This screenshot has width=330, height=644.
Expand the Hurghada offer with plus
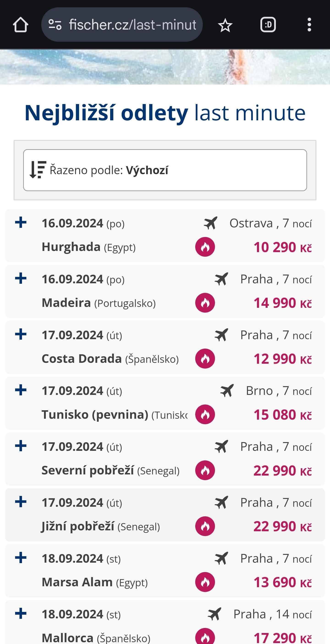pos(21,223)
